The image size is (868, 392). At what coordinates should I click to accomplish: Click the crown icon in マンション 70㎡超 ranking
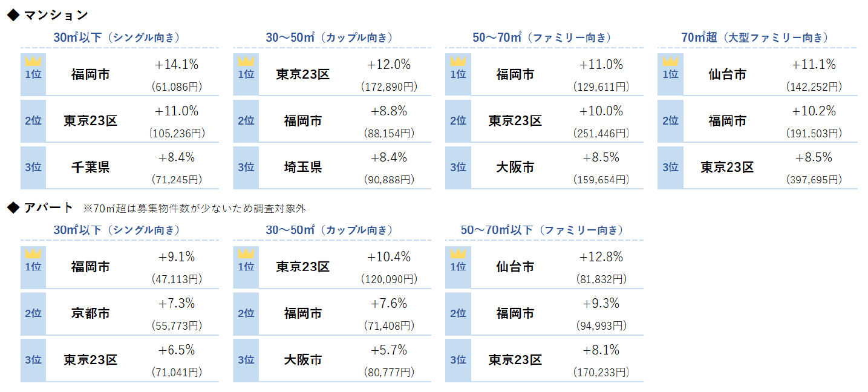(x=670, y=62)
